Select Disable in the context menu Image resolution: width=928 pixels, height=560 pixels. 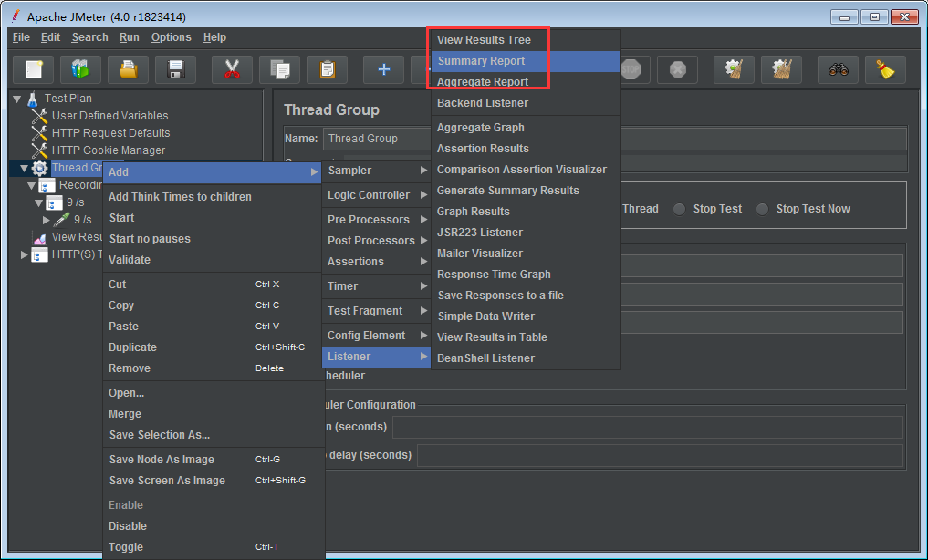click(212, 526)
